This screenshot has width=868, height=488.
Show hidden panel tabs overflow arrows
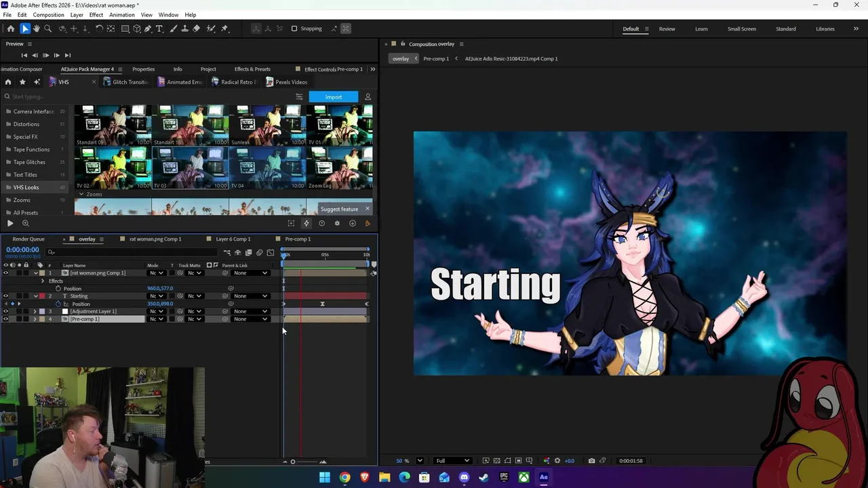point(373,69)
